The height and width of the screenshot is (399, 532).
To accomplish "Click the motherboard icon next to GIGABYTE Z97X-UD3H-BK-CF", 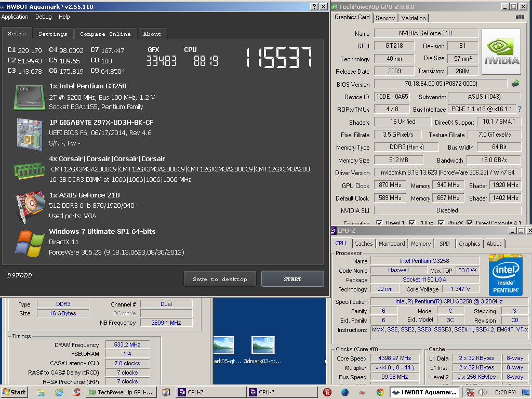I will pyautogui.click(x=29, y=134).
